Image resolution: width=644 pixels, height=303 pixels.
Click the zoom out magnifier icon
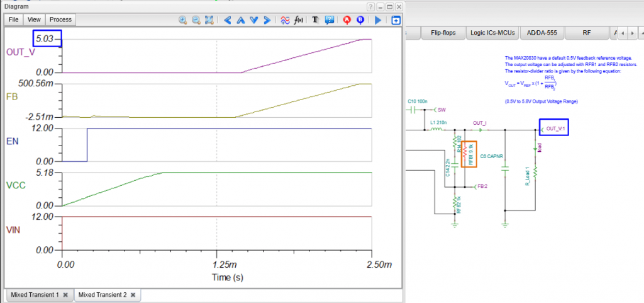[x=196, y=20]
